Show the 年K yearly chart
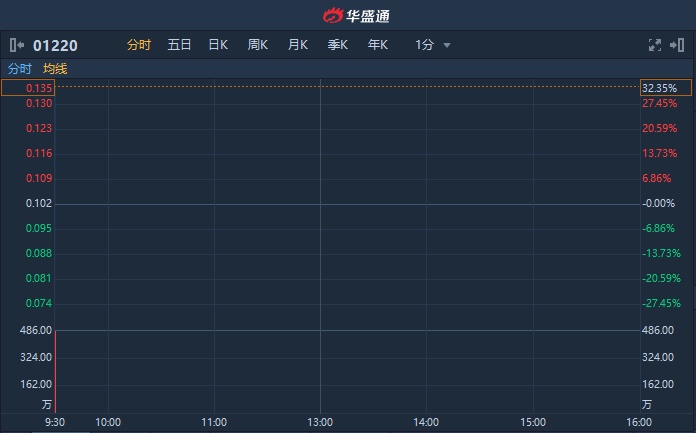This screenshot has height=433, width=696. click(378, 45)
